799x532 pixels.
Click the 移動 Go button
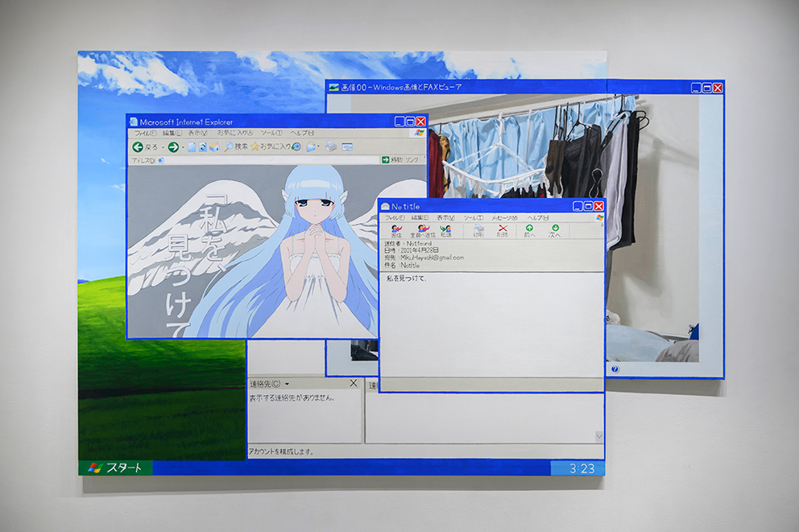point(392,160)
